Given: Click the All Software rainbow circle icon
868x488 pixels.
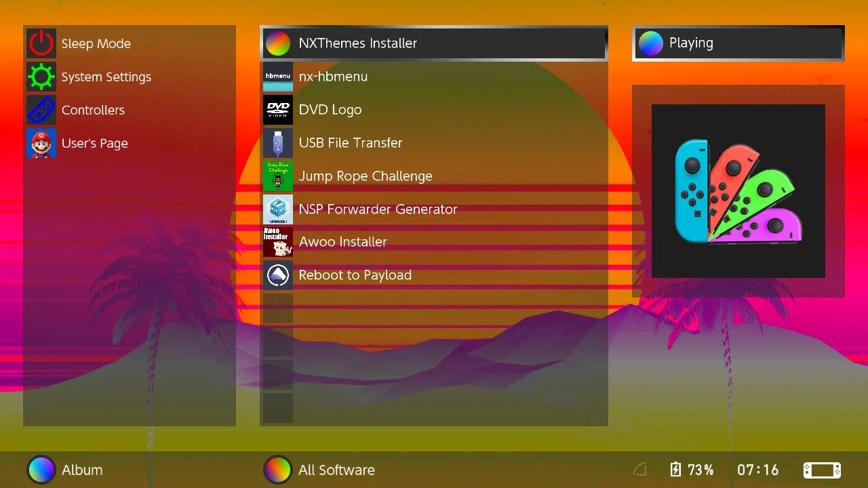Looking at the screenshot, I should 277,470.
